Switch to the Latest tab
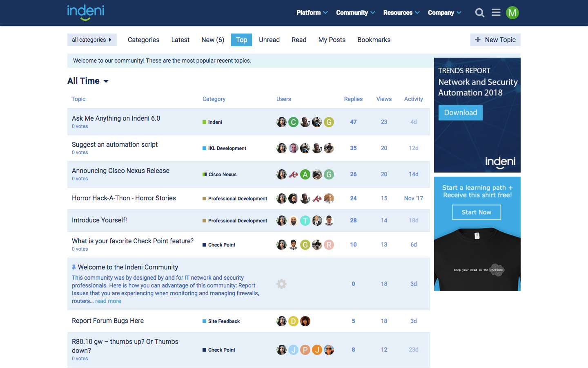Image resolution: width=588 pixels, height=368 pixels. point(180,40)
